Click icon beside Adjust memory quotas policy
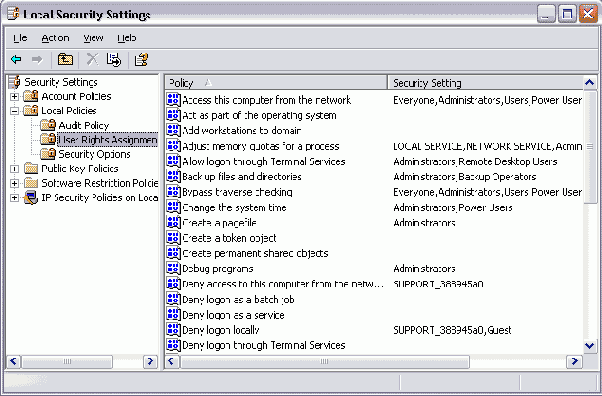This screenshot has height=396, width=602. [174, 146]
